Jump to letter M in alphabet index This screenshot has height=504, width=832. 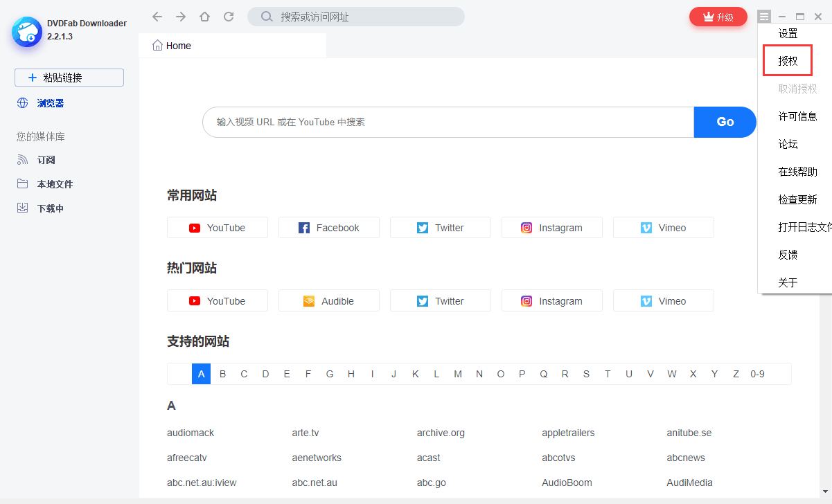(458, 374)
